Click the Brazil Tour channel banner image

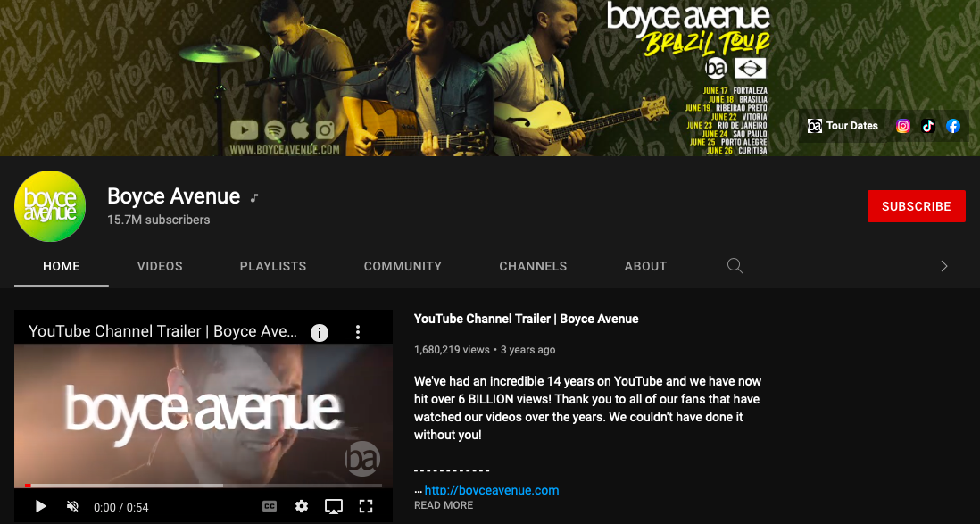click(490, 78)
